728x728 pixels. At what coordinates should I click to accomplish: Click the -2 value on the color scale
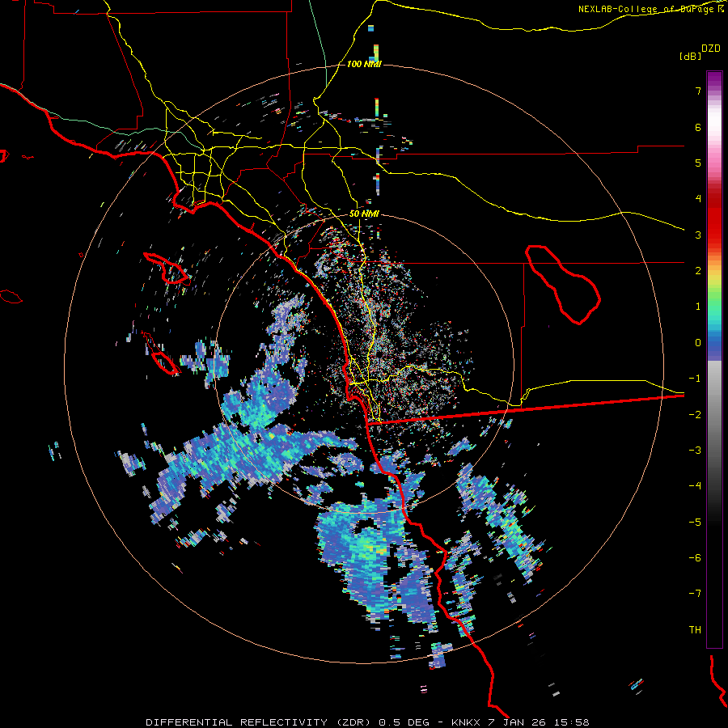pyautogui.click(x=695, y=415)
